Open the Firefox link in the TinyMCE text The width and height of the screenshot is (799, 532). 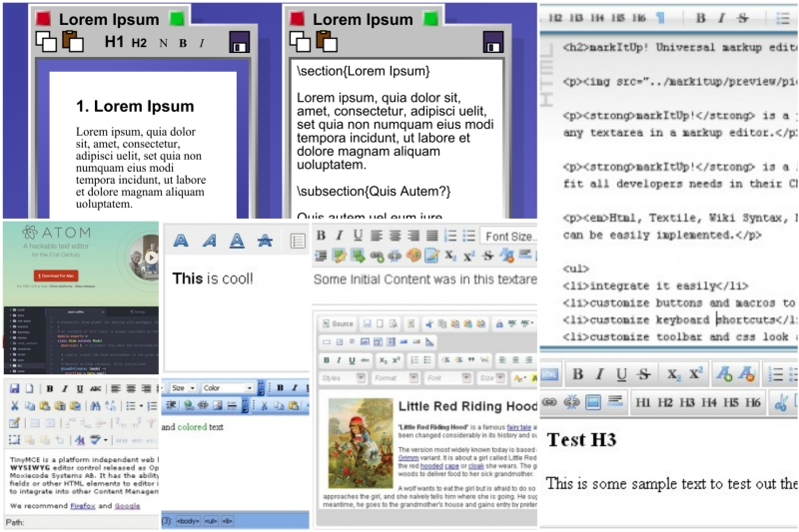coord(83,505)
